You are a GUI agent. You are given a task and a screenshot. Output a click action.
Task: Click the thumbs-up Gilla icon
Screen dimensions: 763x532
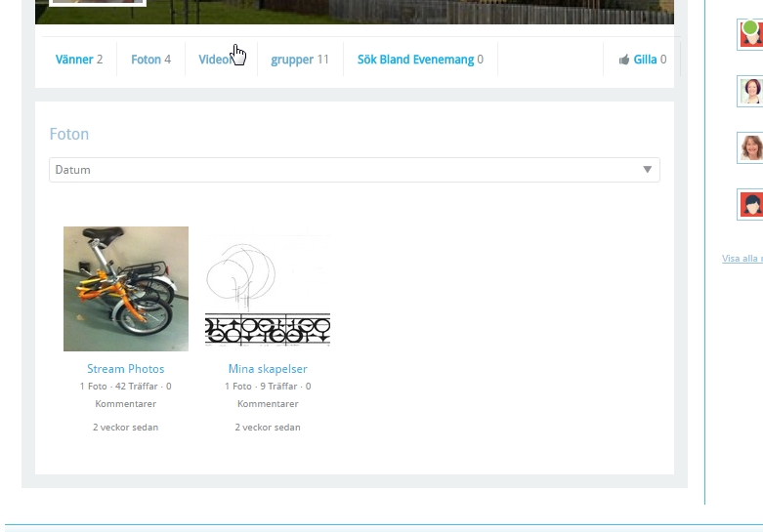(624, 60)
